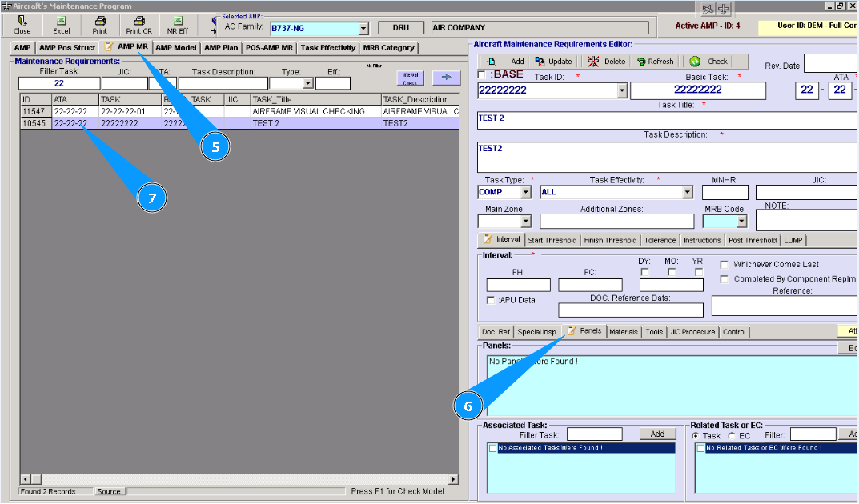Open the Materials tab
The width and height of the screenshot is (859, 504).
click(624, 332)
